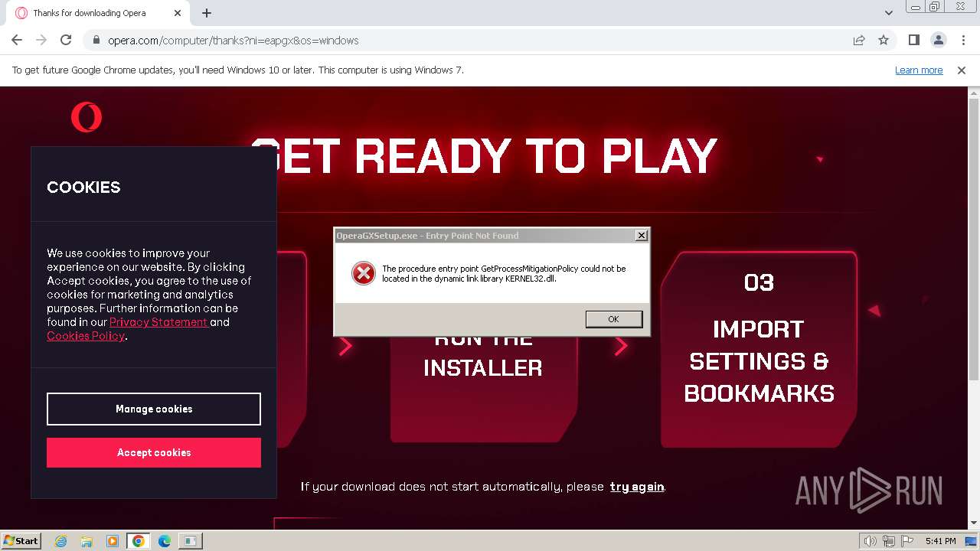Click the 5:41 PM clock
This screenshot has height=551, width=980.
tap(940, 541)
